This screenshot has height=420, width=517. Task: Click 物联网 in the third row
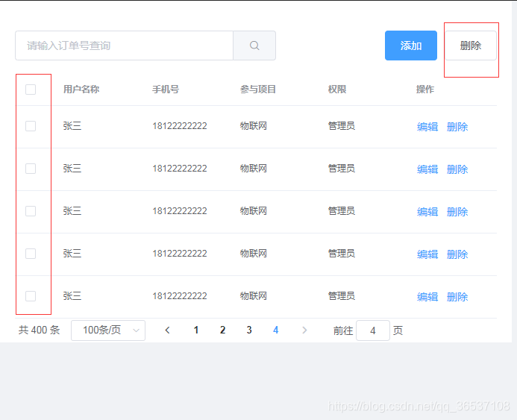(253, 211)
